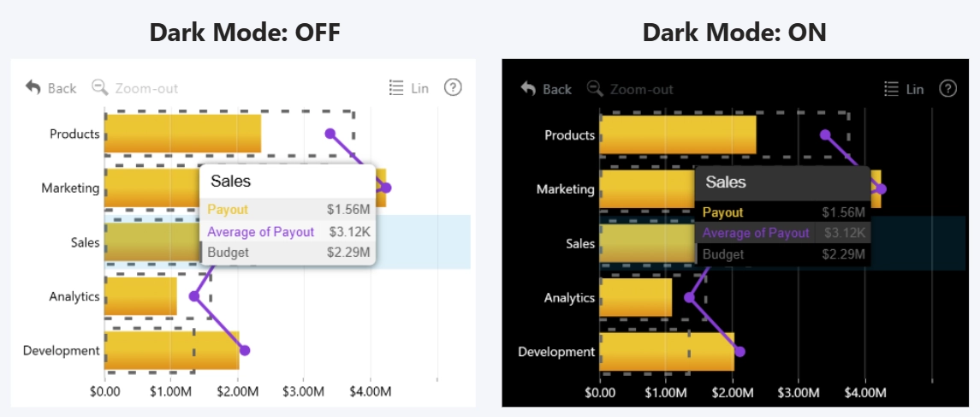Image resolution: width=980 pixels, height=417 pixels.
Task: Click the Back arrow icon in light mode chart
Action: (33, 87)
